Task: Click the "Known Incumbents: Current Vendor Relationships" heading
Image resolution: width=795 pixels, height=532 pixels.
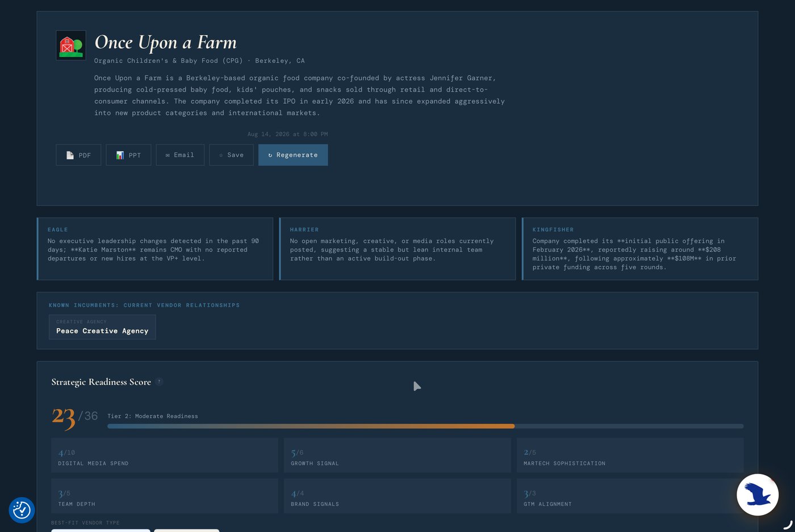Action: point(144,305)
